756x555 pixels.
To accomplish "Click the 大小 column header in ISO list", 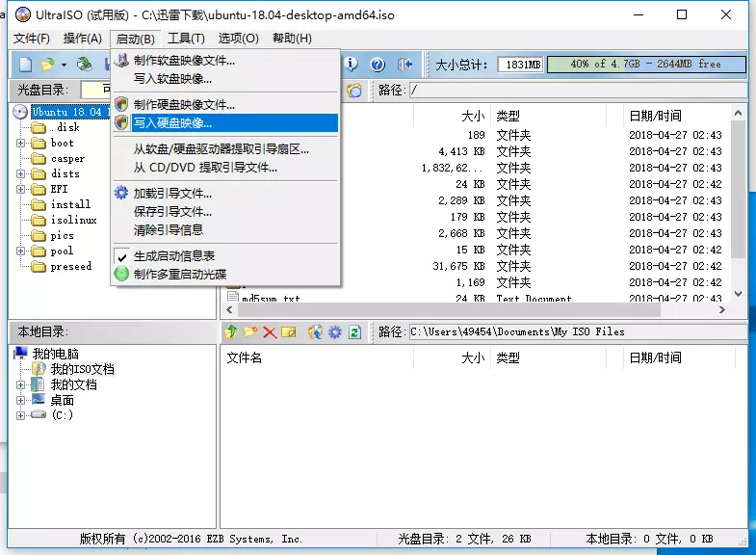I will pos(452,116).
